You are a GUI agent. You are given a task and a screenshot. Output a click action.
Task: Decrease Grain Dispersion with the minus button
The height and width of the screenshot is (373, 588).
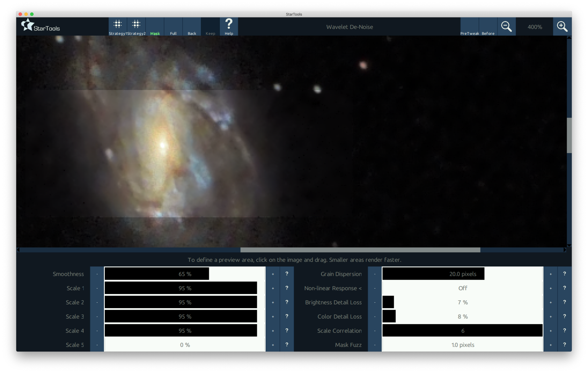pyautogui.click(x=375, y=274)
